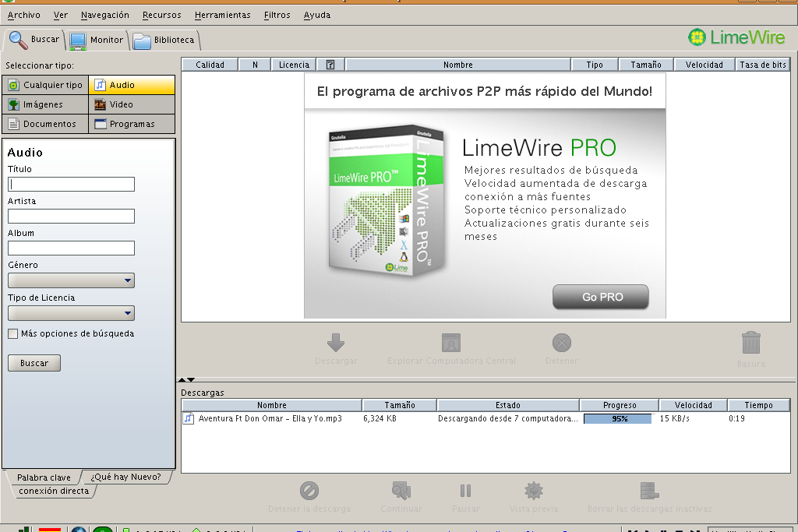Click the Basura trash can icon

point(750,343)
